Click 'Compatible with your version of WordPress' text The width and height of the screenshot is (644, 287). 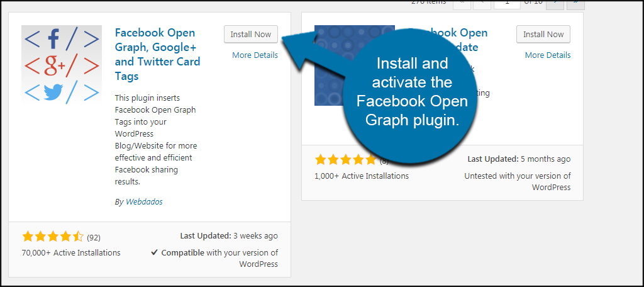(219, 258)
